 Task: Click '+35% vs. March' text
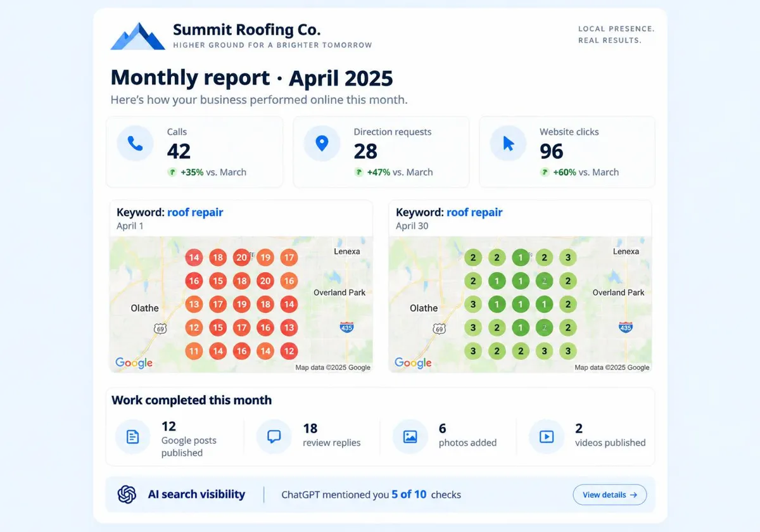click(x=213, y=172)
